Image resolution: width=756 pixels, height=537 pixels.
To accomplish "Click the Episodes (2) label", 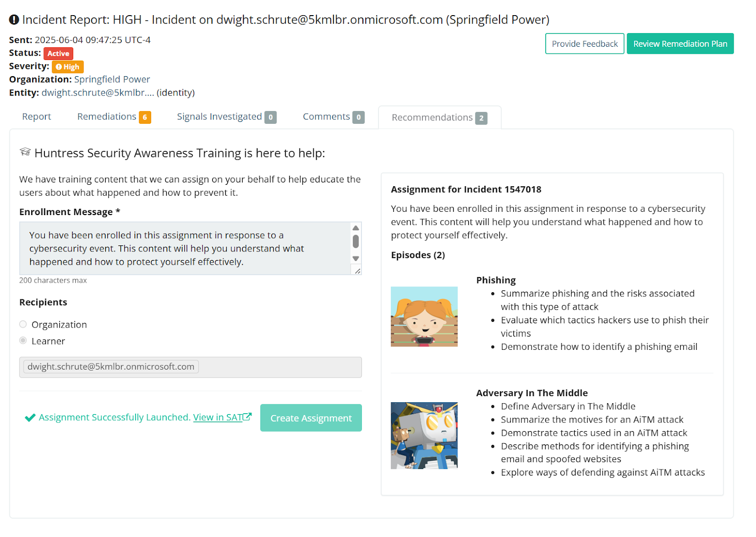I will point(418,255).
